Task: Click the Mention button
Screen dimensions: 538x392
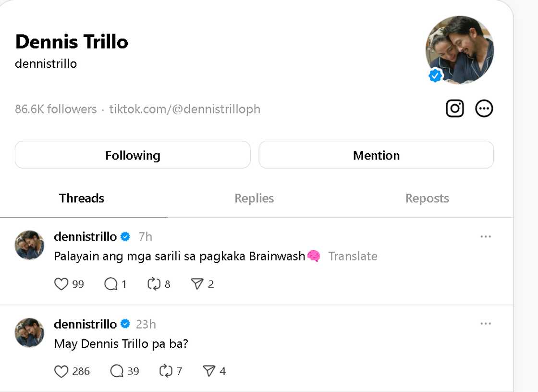Action: click(376, 155)
